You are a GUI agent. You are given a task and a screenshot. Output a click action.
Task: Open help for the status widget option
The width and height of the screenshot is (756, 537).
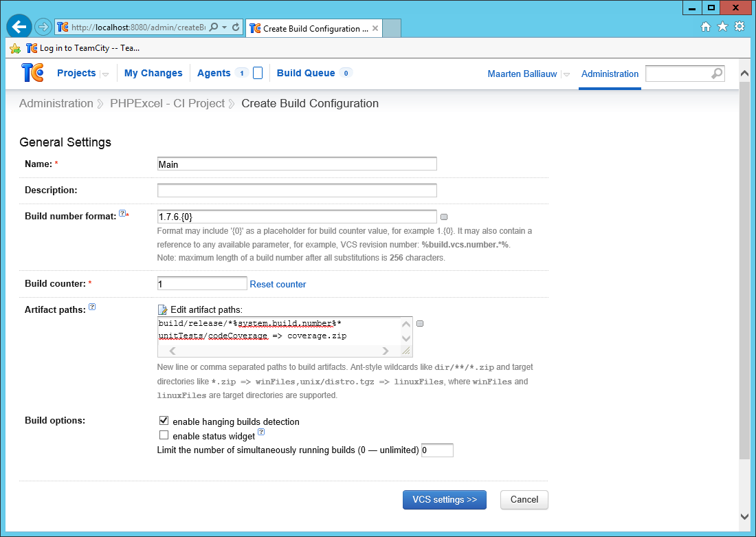[x=260, y=431]
